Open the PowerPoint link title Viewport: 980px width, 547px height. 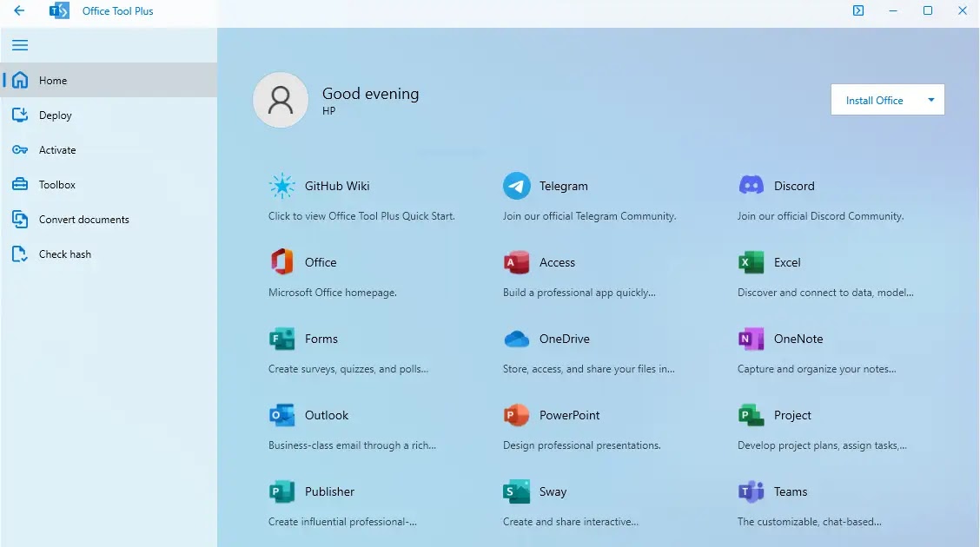tap(569, 415)
